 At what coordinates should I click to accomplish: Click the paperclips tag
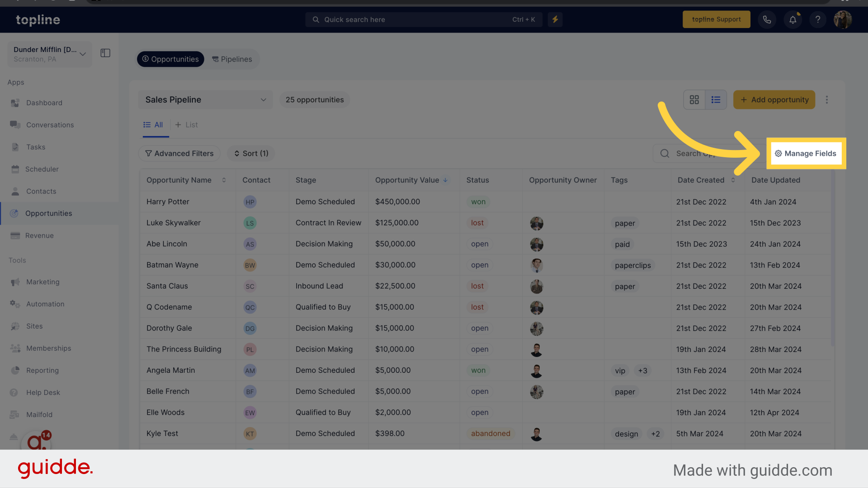tap(632, 266)
